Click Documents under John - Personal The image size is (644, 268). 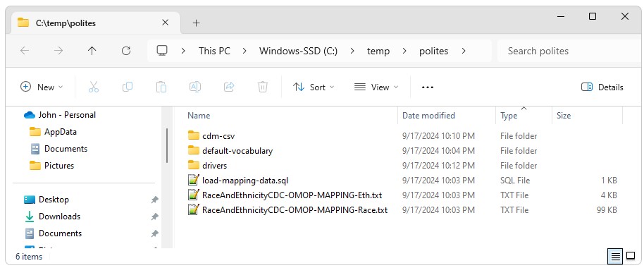pos(60,148)
